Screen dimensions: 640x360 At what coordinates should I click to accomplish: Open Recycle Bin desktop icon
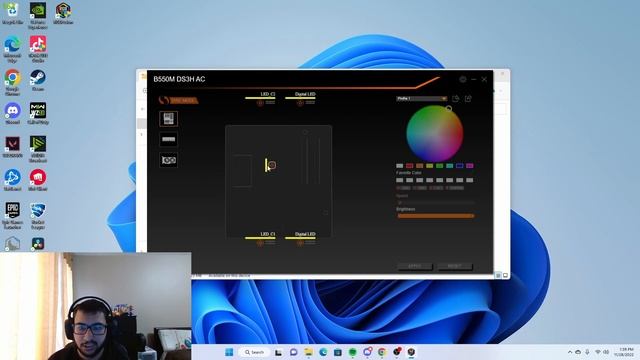[x=12, y=14]
